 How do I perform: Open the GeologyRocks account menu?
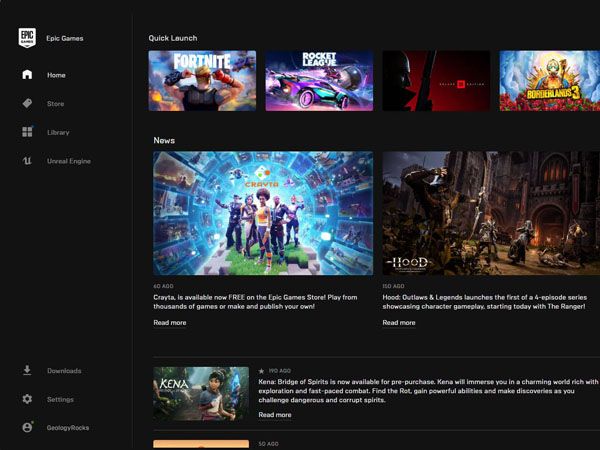click(x=68, y=428)
